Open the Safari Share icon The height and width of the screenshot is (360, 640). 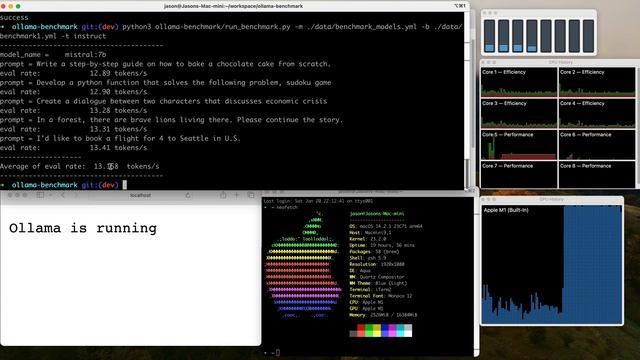tap(223, 195)
